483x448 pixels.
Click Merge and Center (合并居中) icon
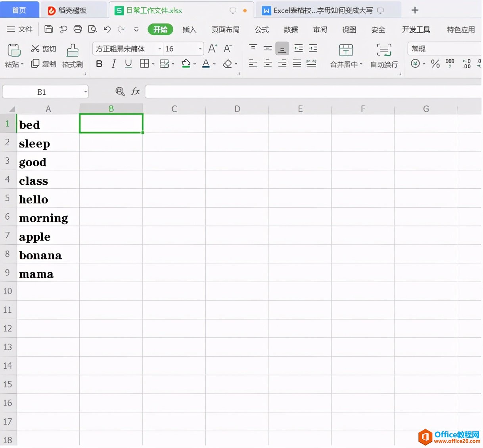[346, 50]
